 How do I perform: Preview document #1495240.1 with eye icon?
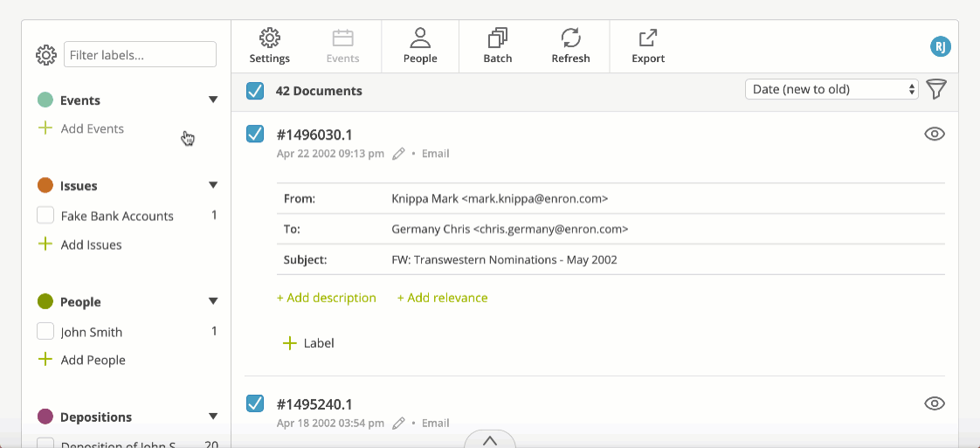click(x=935, y=403)
